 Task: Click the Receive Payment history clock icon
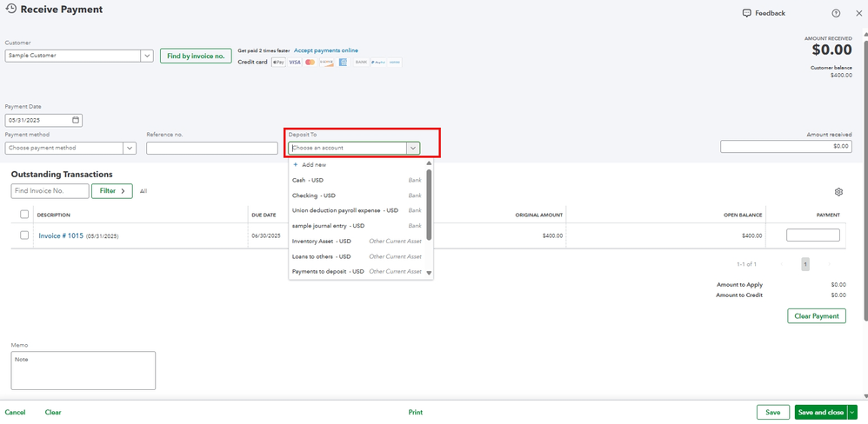tap(10, 9)
